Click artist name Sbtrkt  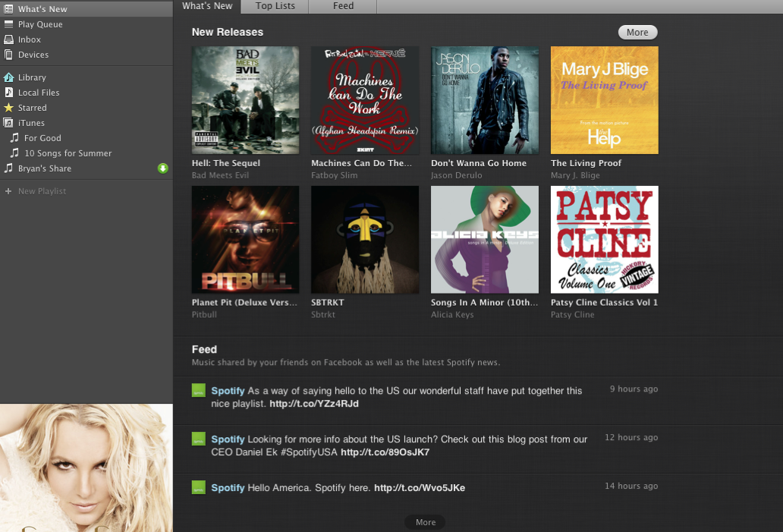[x=323, y=315]
